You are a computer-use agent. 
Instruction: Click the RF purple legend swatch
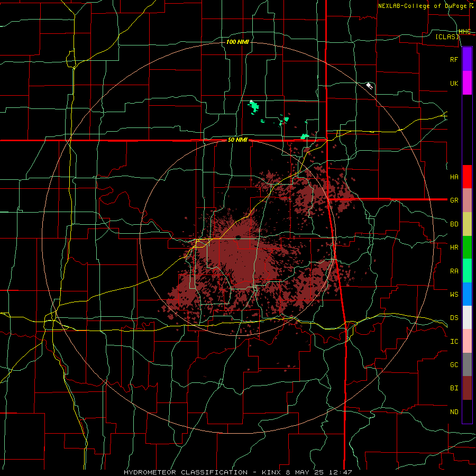pos(467,59)
